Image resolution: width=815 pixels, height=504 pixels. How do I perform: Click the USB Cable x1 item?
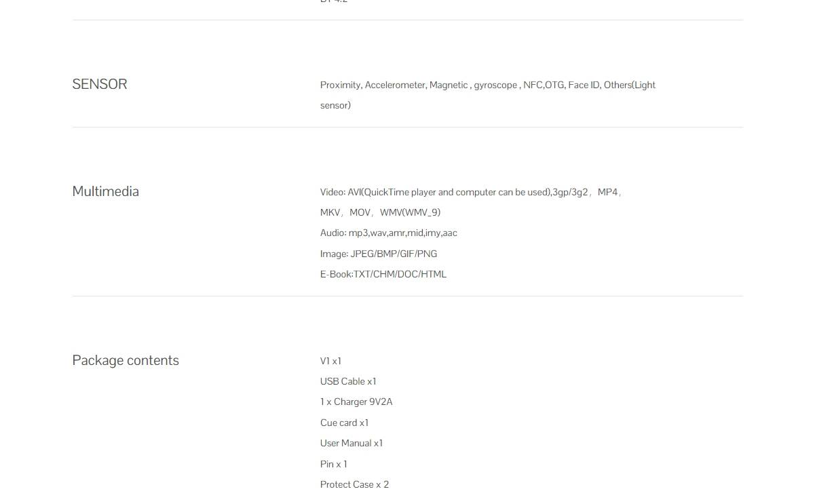(348, 381)
